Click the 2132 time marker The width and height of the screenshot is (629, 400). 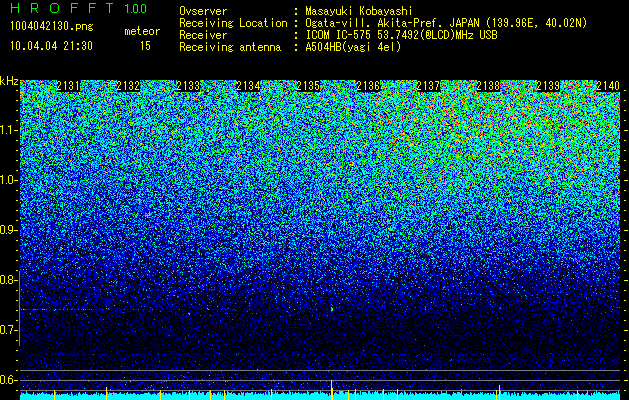click(128, 86)
